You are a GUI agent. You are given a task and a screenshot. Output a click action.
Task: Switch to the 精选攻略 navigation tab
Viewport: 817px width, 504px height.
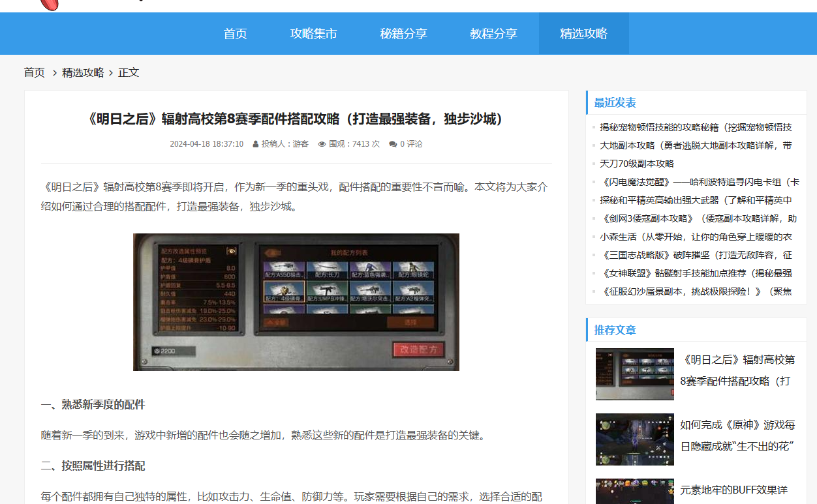click(583, 34)
